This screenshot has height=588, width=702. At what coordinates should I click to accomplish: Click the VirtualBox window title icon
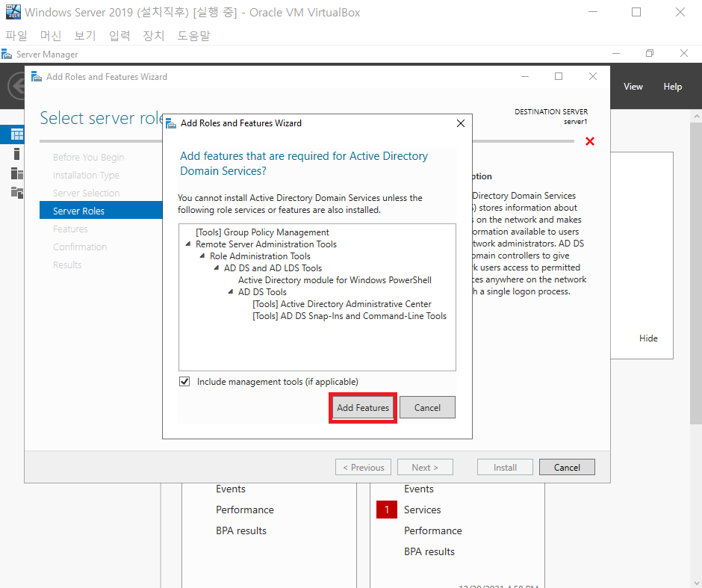[13, 12]
